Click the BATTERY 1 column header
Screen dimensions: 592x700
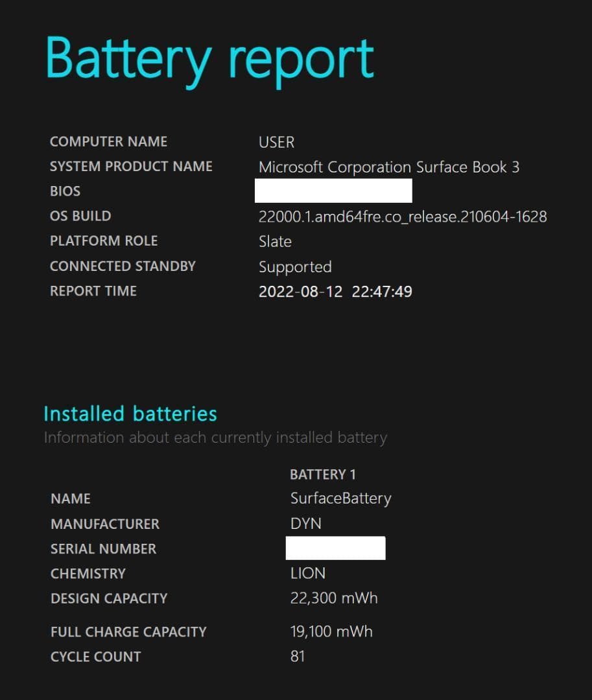coord(322,474)
